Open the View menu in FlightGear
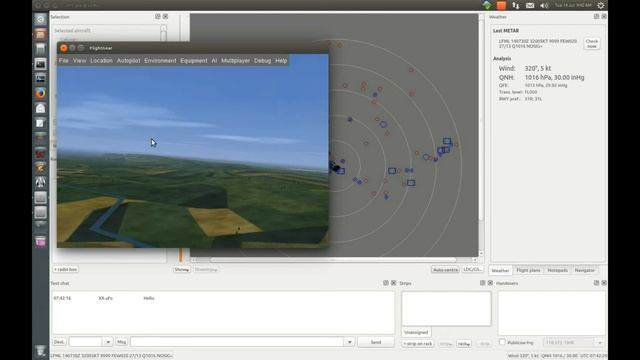Viewport: 640px width, 360px height. [80, 60]
